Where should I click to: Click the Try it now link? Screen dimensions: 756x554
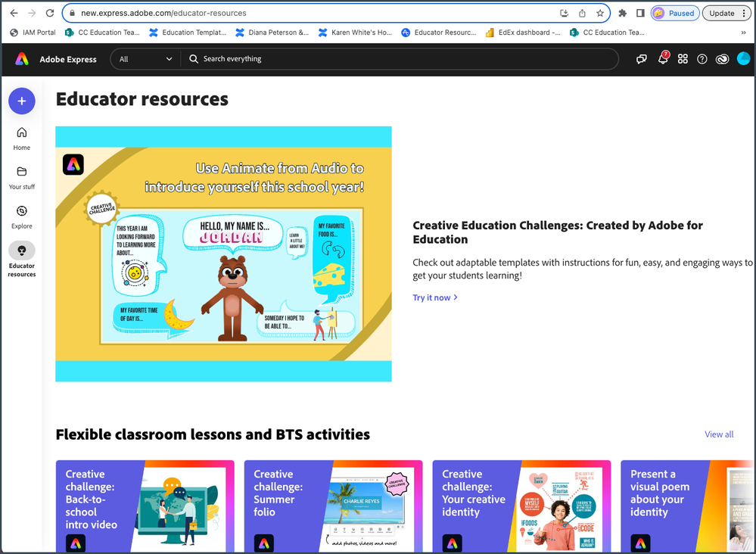point(434,297)
